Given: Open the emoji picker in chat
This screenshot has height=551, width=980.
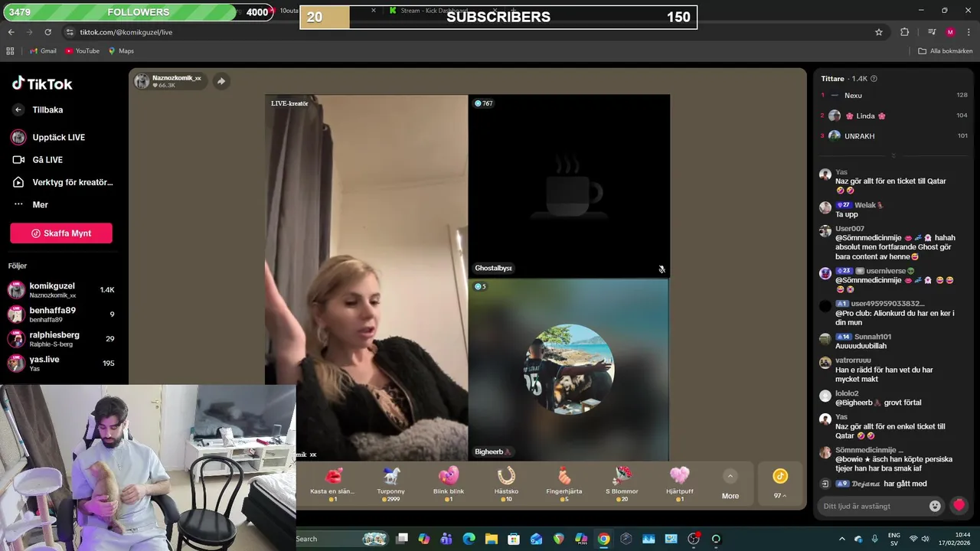Looking at the screenshot, I should click(x=935, y=506).
